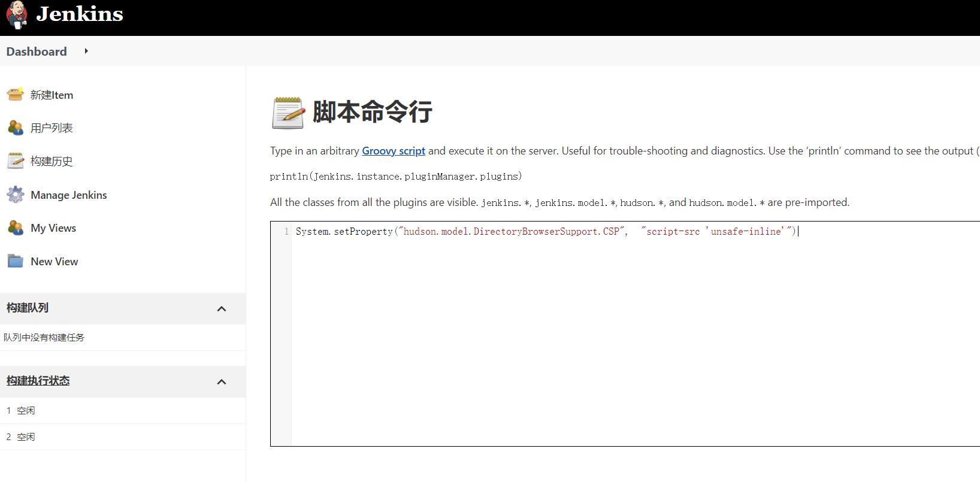
Task: Click the Jenkins butler logo icon
Action: [x=17, y=14]
